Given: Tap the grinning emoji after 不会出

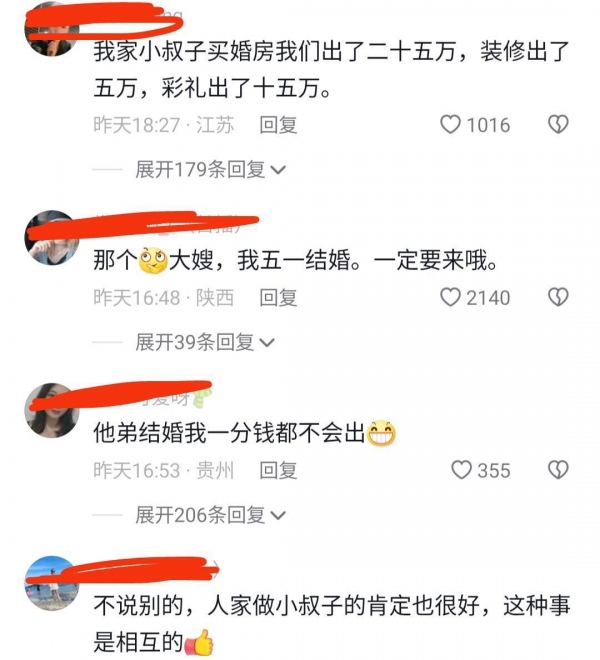Looking at the screenshot, I should (x=381, y=433).
